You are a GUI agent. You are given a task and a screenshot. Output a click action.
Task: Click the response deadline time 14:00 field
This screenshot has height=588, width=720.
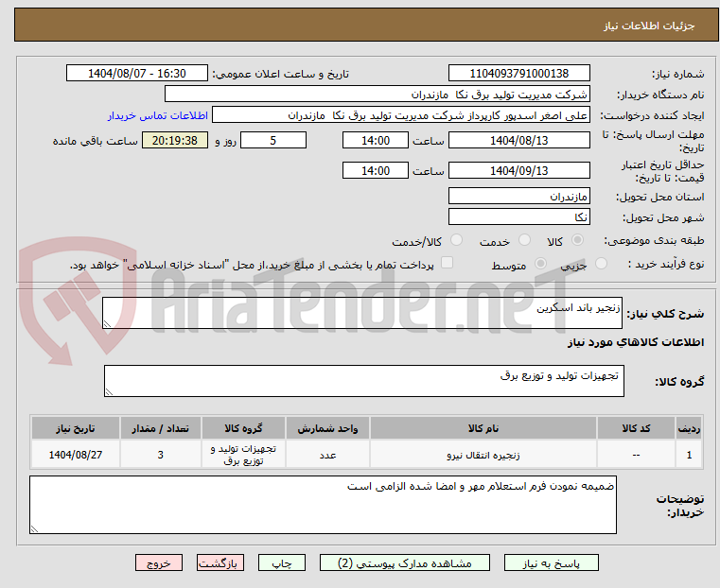point(376,140)
